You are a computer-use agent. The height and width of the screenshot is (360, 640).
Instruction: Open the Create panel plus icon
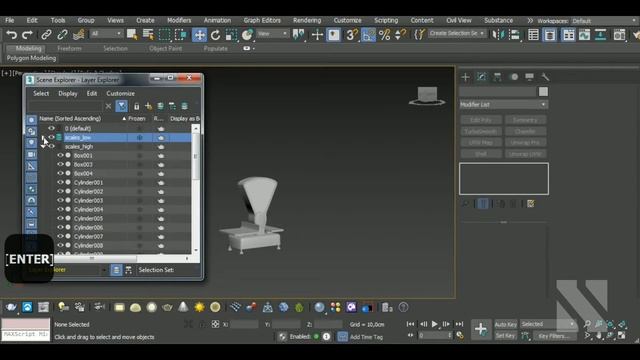point(465,77)
